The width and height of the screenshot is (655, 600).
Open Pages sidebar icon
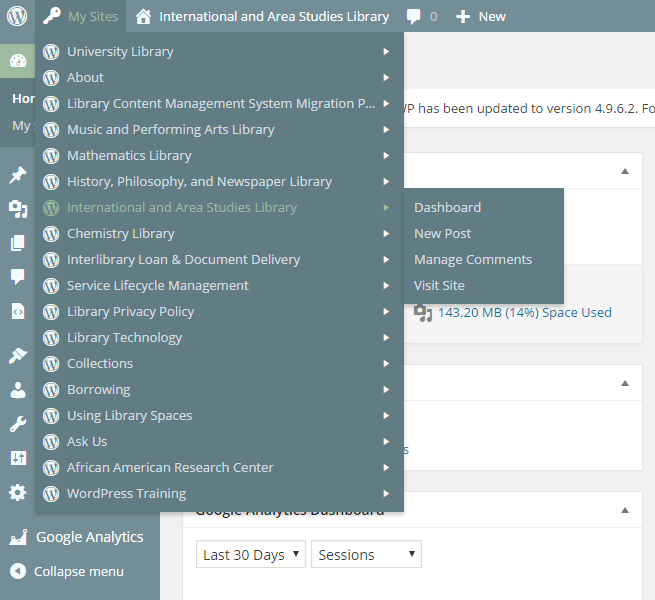18,243
